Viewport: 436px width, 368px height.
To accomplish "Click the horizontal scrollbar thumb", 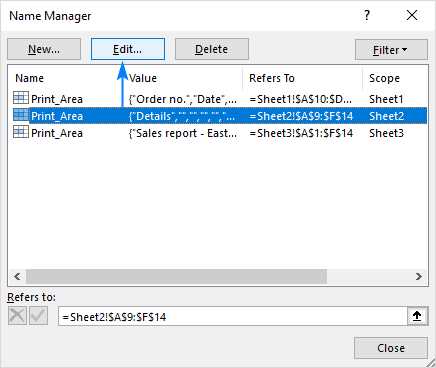I will 176,276.
